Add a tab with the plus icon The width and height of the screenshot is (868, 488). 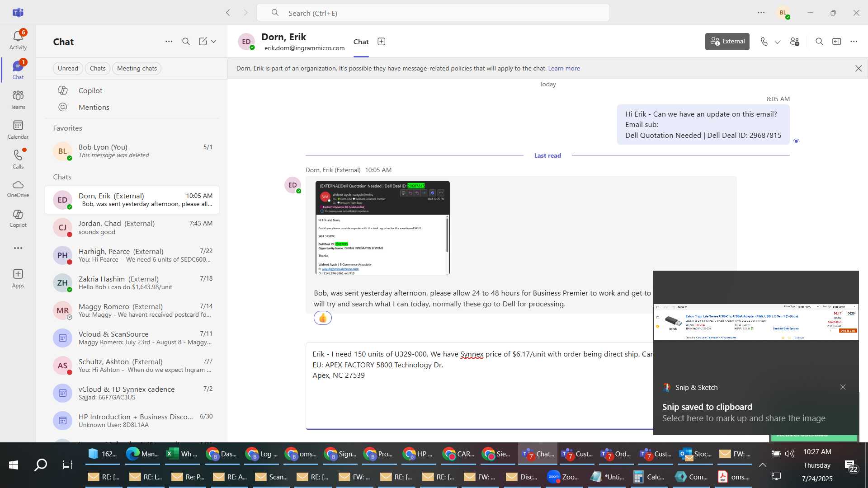point(382,42)
